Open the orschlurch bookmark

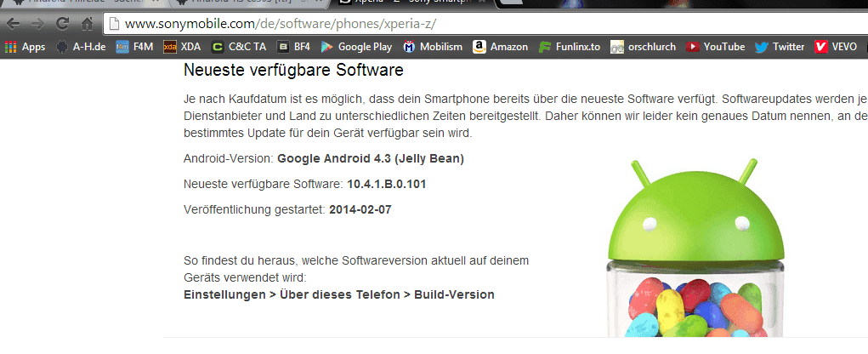pos(643,47)
